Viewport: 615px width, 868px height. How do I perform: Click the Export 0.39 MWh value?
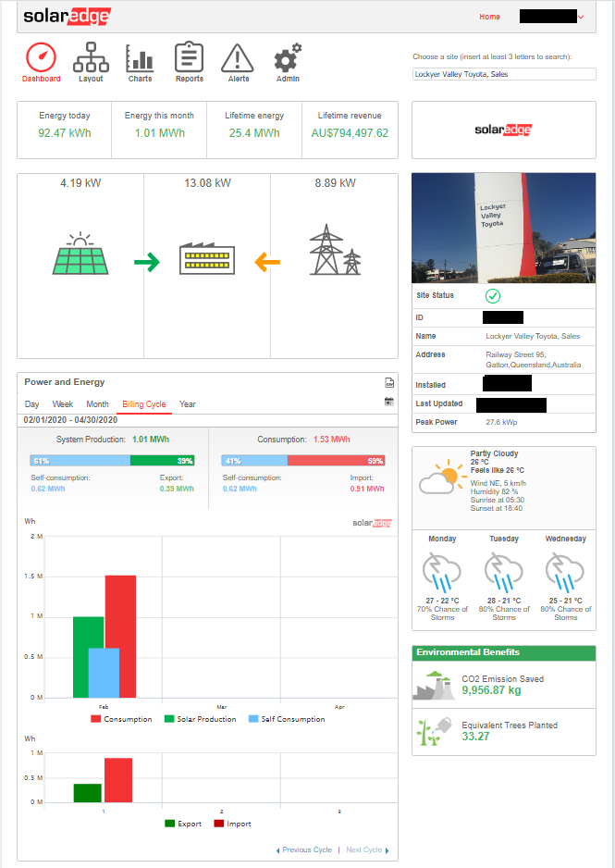(x=177, y=489)
